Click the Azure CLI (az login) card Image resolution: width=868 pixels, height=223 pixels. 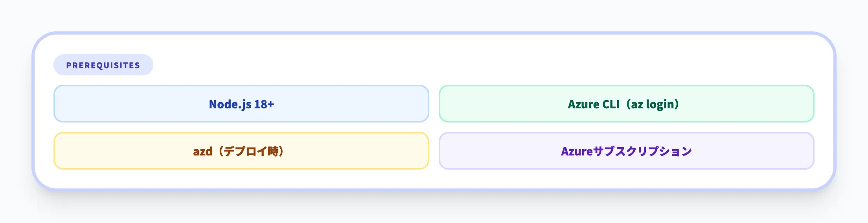pyautogui.click(x=626, y=104)
